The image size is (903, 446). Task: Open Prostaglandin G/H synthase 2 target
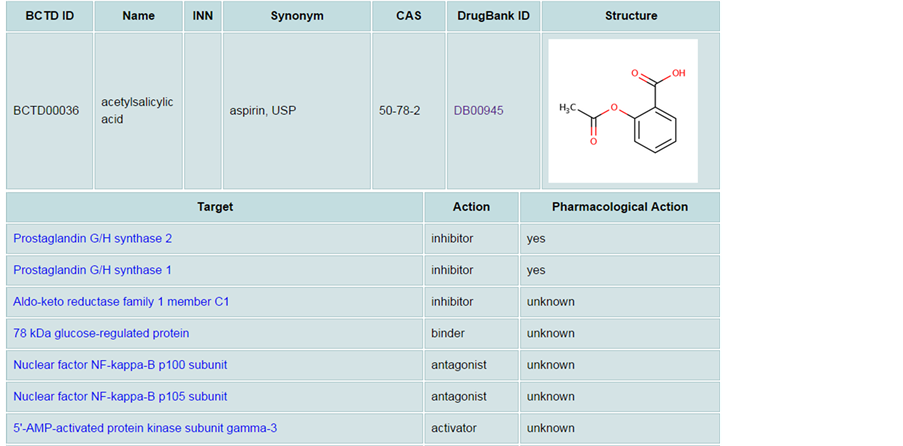(93, 239)
